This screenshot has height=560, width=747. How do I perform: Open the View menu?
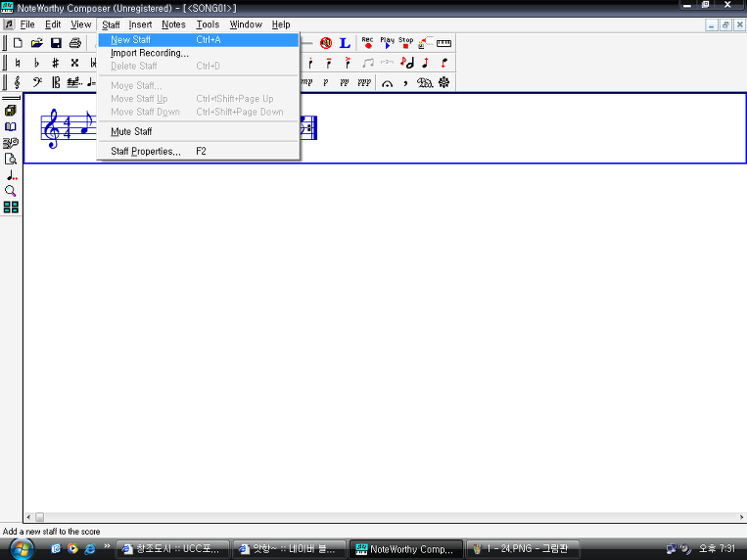[80, 24]
